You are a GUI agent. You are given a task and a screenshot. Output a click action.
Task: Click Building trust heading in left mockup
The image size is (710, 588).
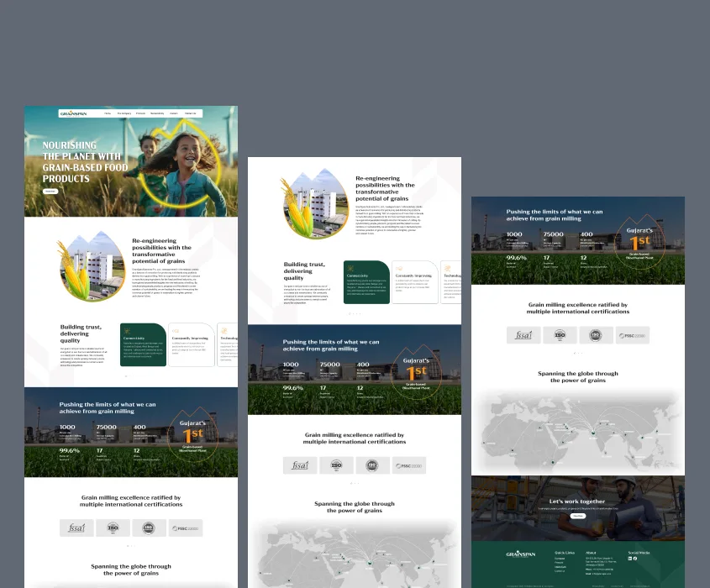tap(81, 333)
